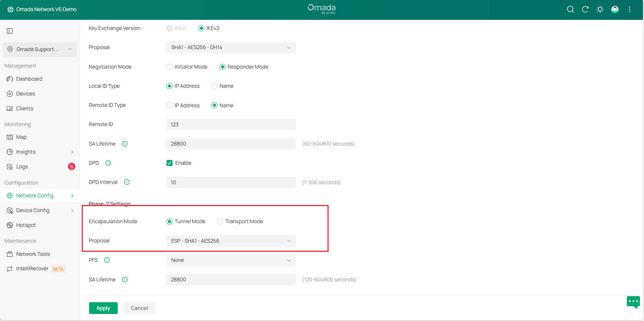This screenshot has height=321, width=644.
Task: Open the Clients page
Action: (25, 108)
